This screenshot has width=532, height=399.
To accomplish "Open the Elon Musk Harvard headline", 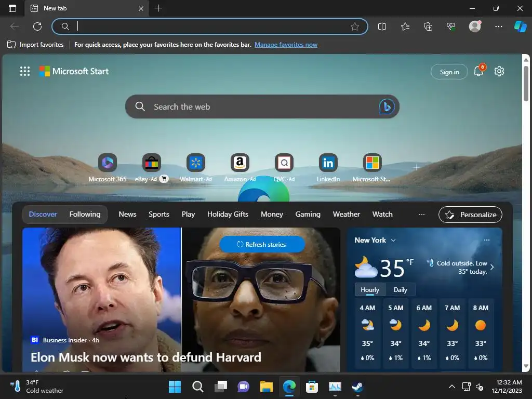I will pyautogui.click(x=146, y=357).
